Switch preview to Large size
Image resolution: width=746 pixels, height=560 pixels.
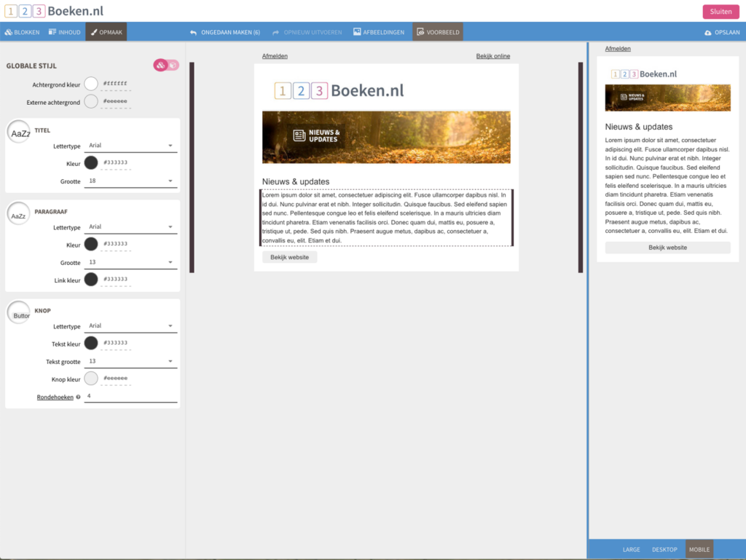click(x=631, y=550)
